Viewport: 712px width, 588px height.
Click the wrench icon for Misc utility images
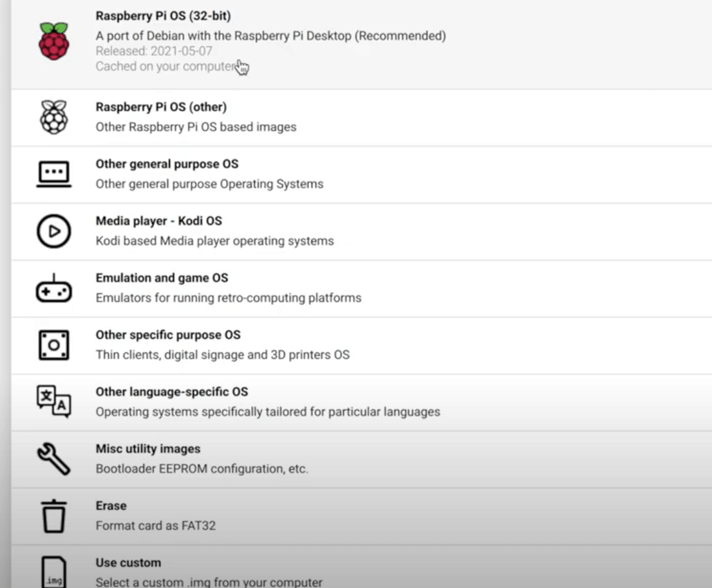pyautogui.click(x=53, y=457)
